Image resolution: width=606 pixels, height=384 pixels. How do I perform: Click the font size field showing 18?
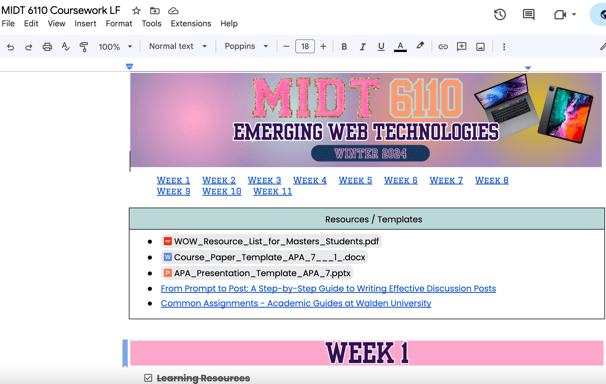pyautogui.click(x=305, y=46)
